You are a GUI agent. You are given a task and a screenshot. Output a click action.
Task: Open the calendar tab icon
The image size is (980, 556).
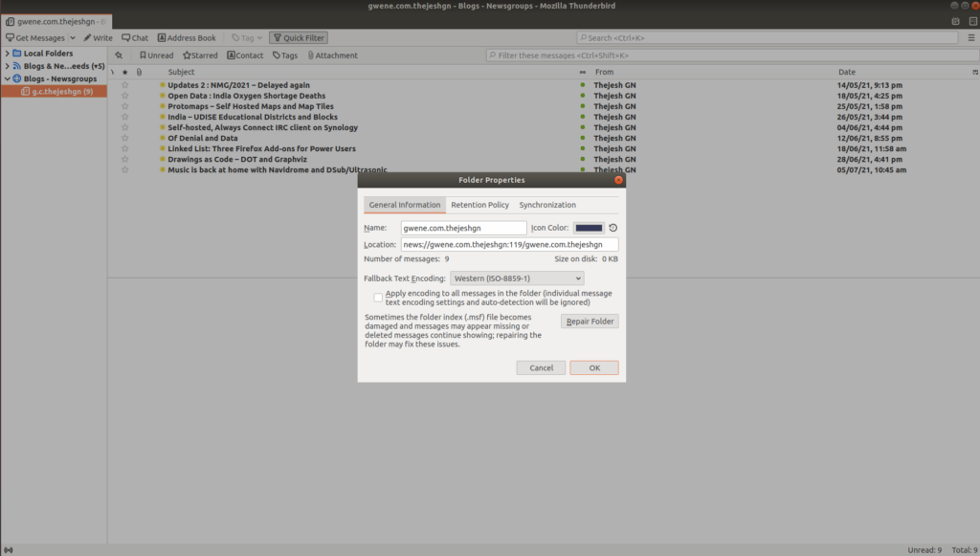click(x=956, y=21)
